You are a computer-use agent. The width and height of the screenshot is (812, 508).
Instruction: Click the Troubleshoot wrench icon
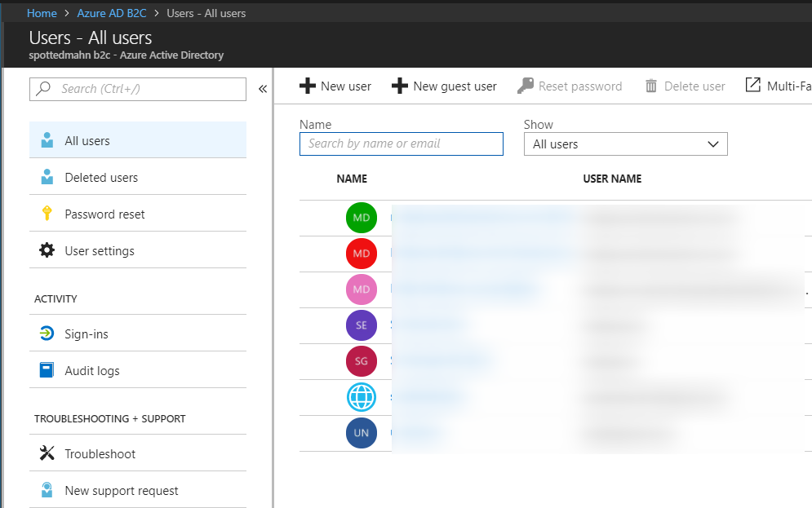tap(47, 453)
